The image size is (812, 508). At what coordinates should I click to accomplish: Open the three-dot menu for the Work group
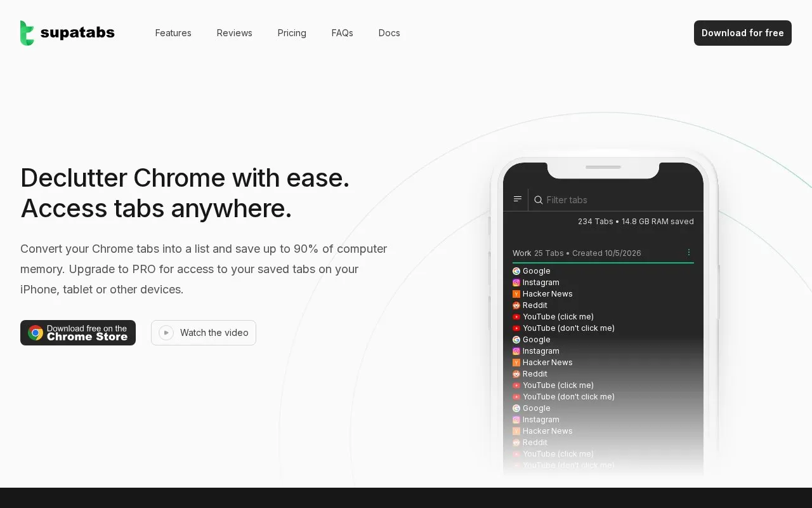click(689, 252)
